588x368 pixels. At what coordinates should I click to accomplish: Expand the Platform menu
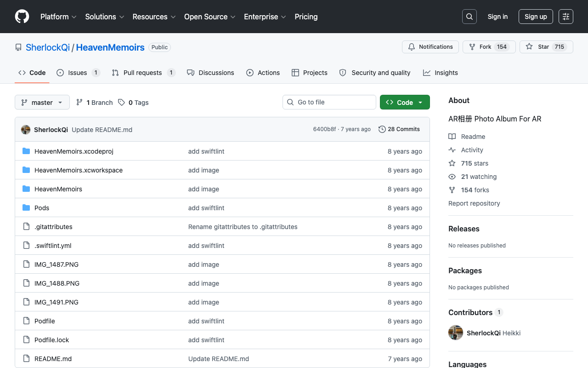coord(58,17)
